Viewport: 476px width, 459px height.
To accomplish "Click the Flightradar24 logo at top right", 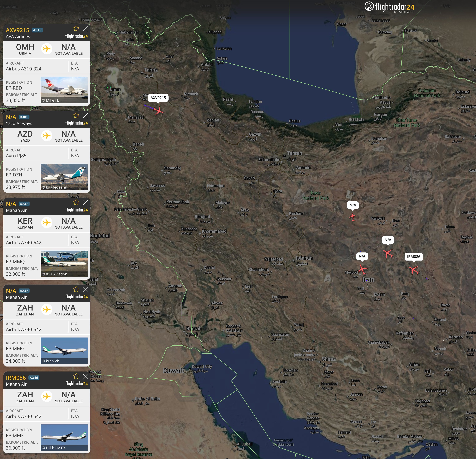I will [x=389, y=7].
